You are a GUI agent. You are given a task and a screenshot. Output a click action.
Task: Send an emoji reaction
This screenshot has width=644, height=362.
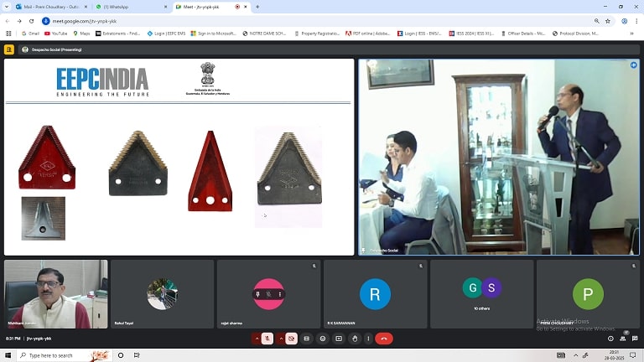323,339
